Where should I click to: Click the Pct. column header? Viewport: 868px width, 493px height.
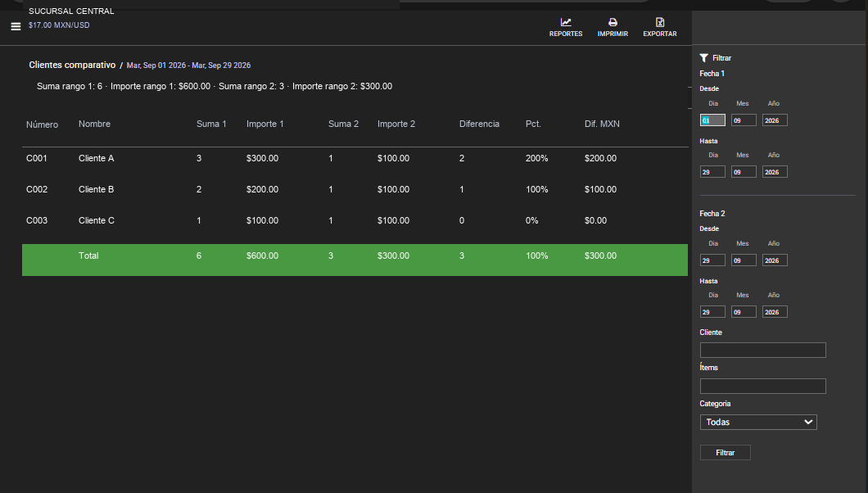533,124
